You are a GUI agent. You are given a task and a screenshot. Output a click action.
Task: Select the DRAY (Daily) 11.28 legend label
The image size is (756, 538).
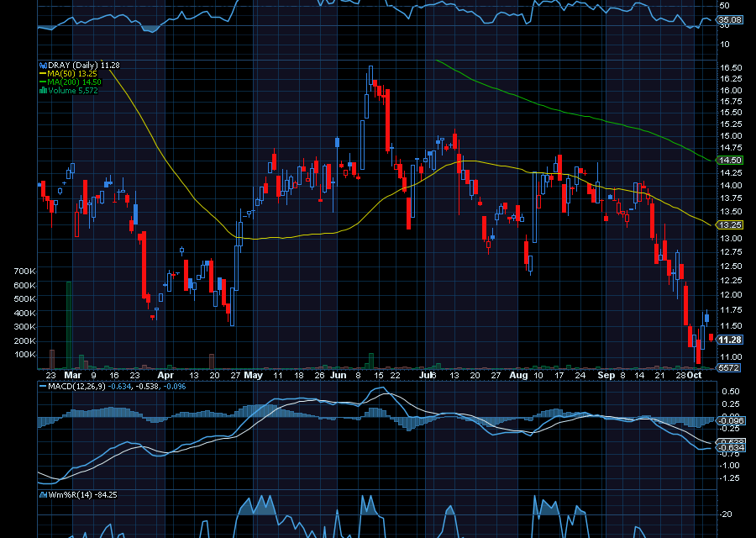[83, 65]
